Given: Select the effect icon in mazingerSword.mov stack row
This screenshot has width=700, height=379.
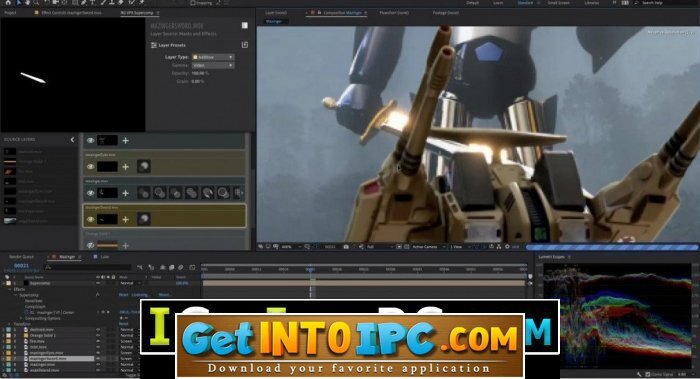Looking at the screenshot, I should tap(143, 219).
